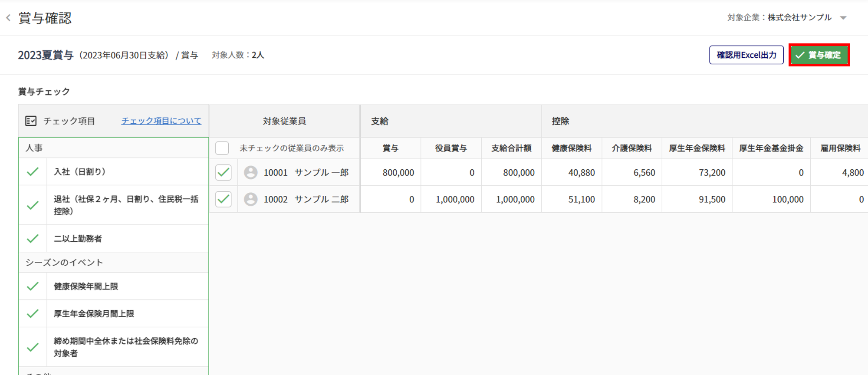Click the 賞与チェック section heading
Viewport: 868px width, 375px height.
44,92
